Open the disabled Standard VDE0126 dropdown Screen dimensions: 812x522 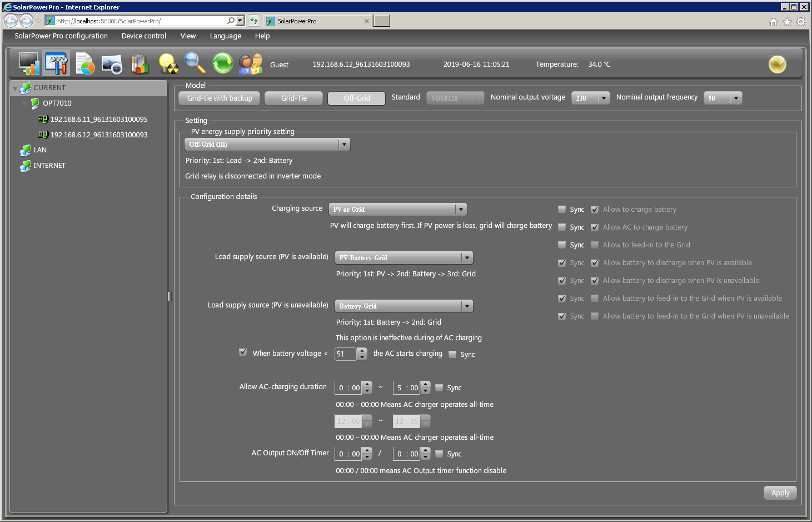click(x=455, y=98)
